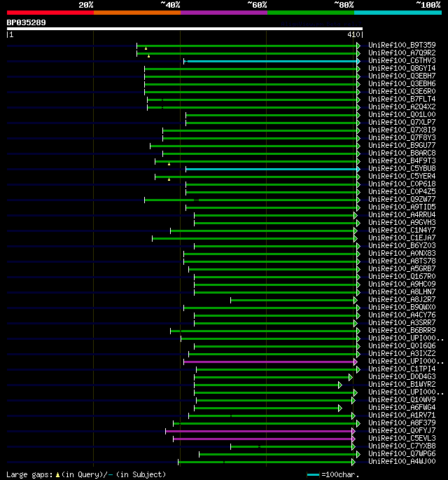
Task: Click the UniRef100_Q0I6Q6 label
Action: click(x=402, y=345)
